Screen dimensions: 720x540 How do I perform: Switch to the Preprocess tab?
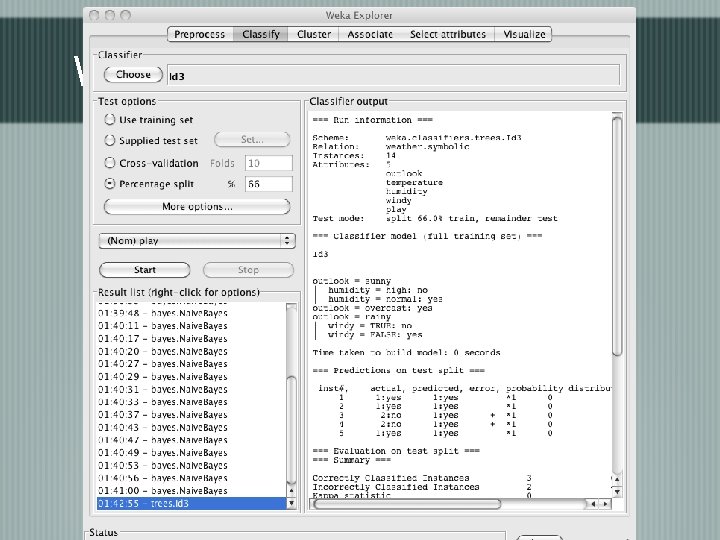(200, 34)
